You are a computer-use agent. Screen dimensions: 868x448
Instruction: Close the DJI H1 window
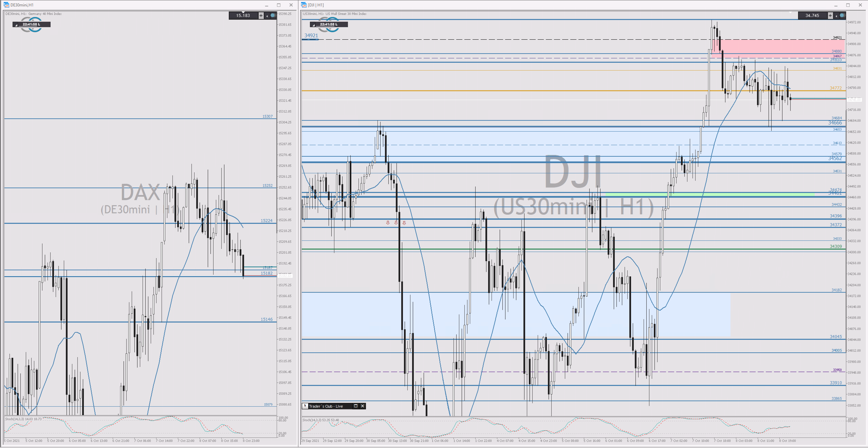coord(861,5)
